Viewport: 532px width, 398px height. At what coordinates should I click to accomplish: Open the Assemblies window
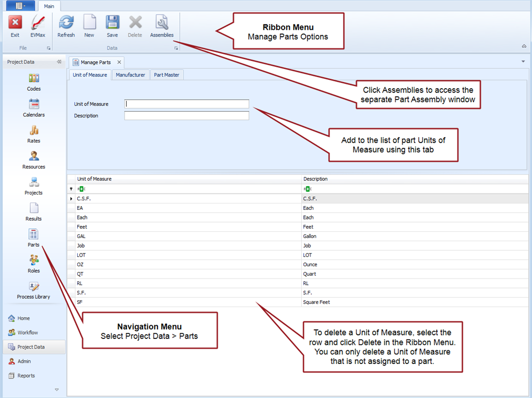162,26
